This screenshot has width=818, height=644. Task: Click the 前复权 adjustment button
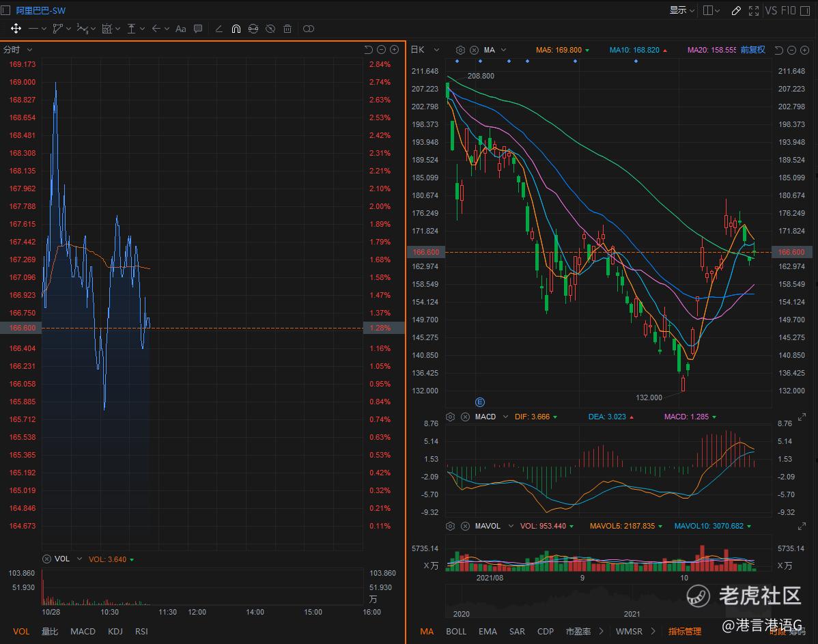[x=752, y=50]
